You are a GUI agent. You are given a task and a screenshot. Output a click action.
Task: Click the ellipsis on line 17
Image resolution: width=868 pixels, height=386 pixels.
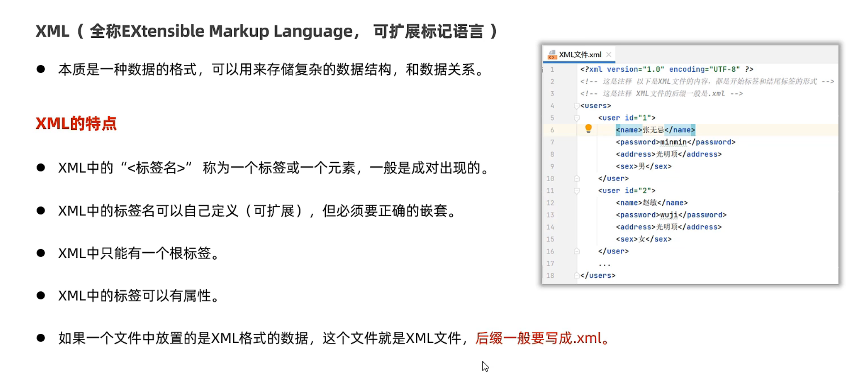[x=604, y=264]
